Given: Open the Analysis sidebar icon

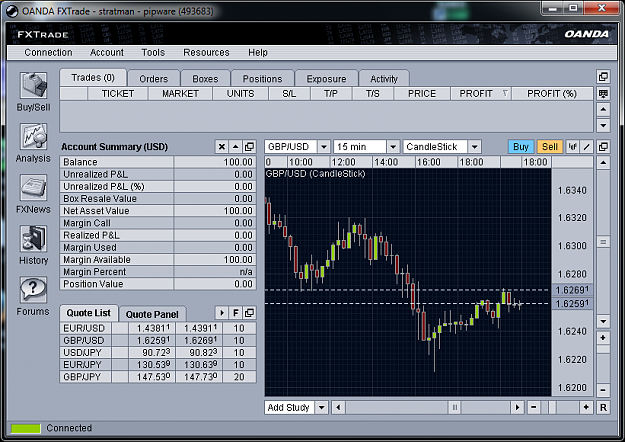Looking at the screenshot, I should coord(33,136).
